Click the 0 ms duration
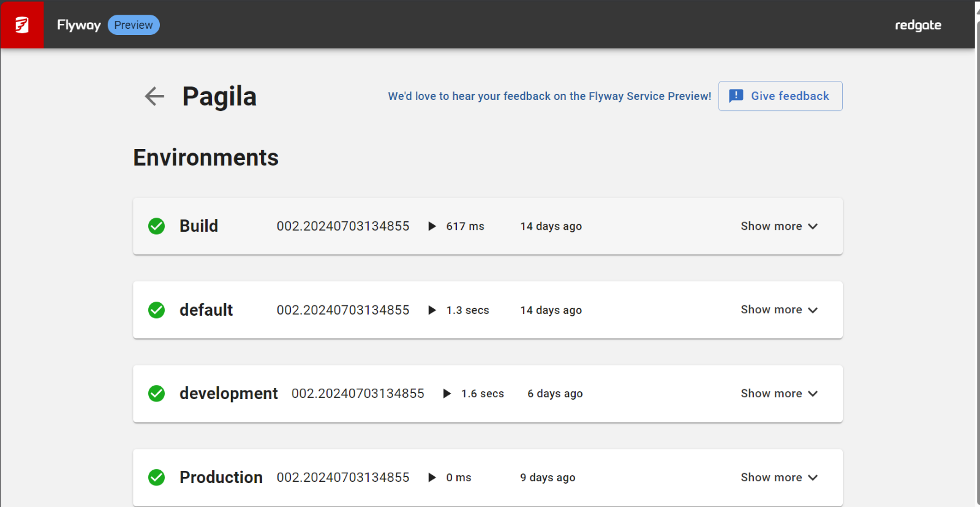Screen dimensions: 980x507 [459, 478]
